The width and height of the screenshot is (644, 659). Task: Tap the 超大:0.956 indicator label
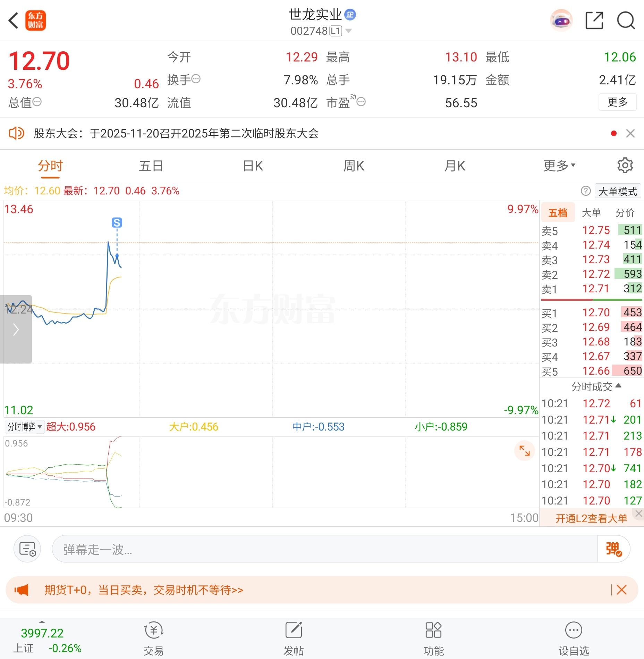[71, 427]
